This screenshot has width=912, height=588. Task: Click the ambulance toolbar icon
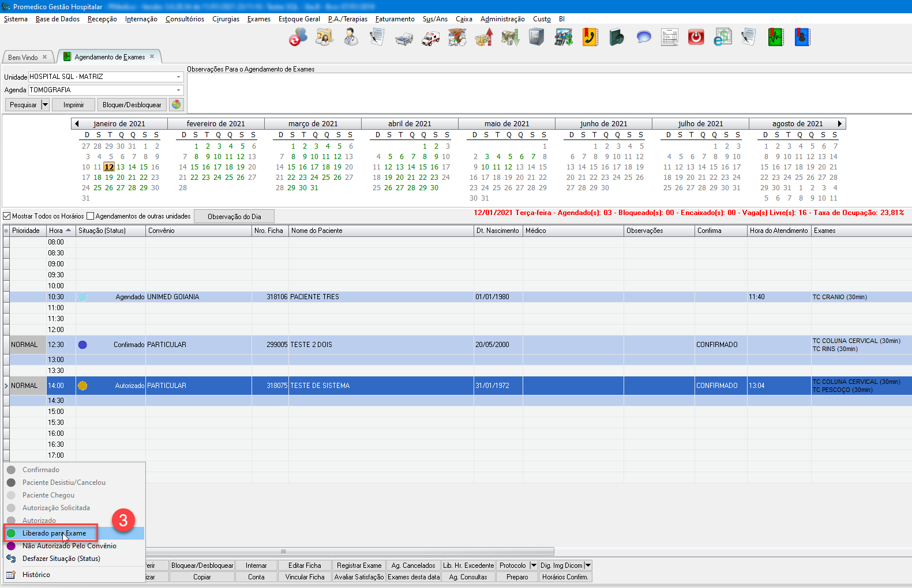point(430,38)
